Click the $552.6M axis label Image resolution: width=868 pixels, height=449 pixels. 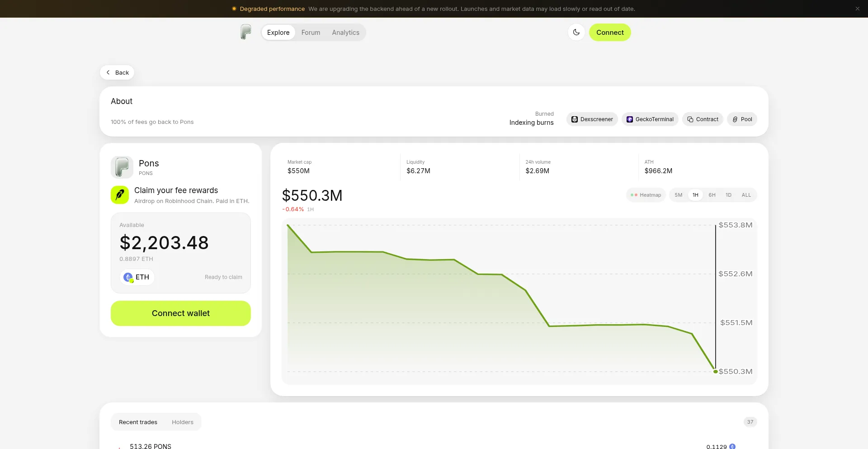point(736,274)
